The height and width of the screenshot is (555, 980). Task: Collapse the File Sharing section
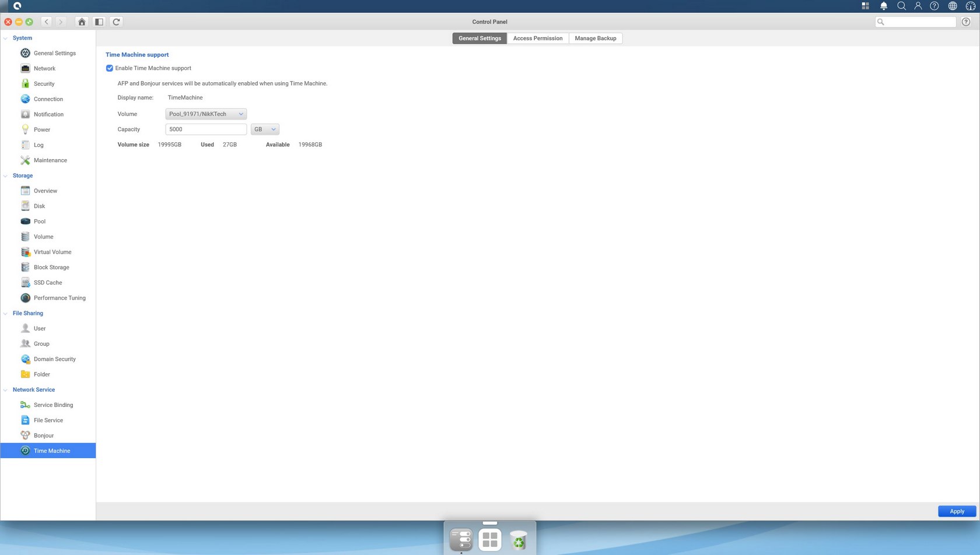point(5,314)
